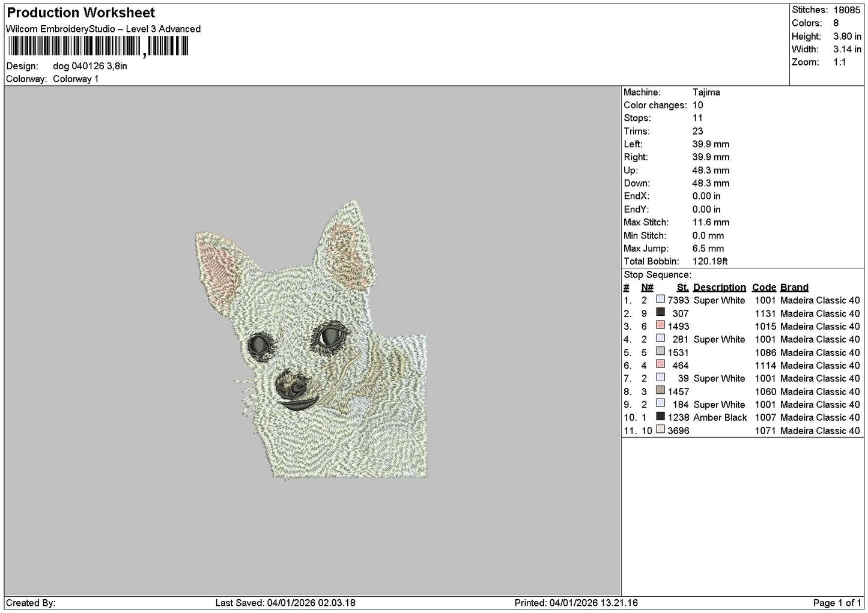The image size is (868, 613).
Task: Click the Right value 39.9 mm
Action: tap(711, 157)
